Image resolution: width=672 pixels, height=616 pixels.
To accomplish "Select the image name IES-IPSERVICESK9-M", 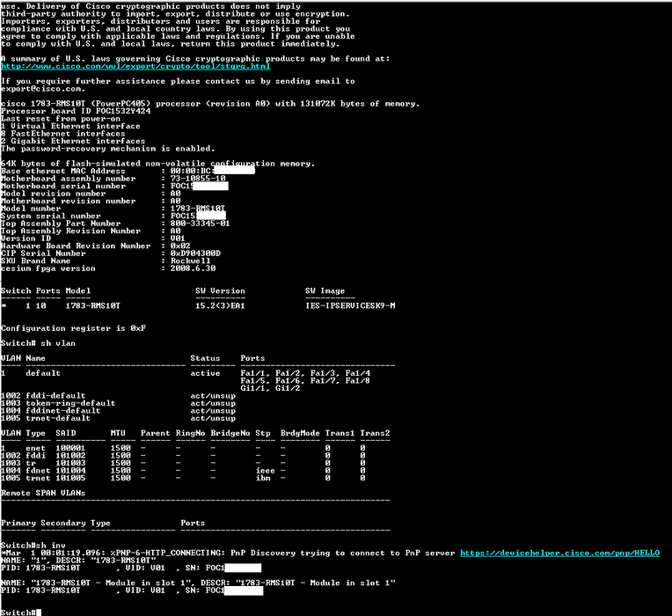I will [x=350, y=306].
